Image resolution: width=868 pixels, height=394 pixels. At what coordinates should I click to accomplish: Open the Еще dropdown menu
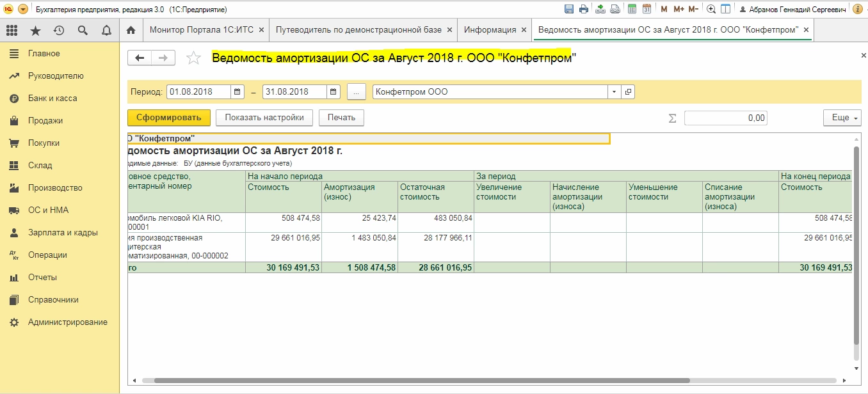pos(842,118)
